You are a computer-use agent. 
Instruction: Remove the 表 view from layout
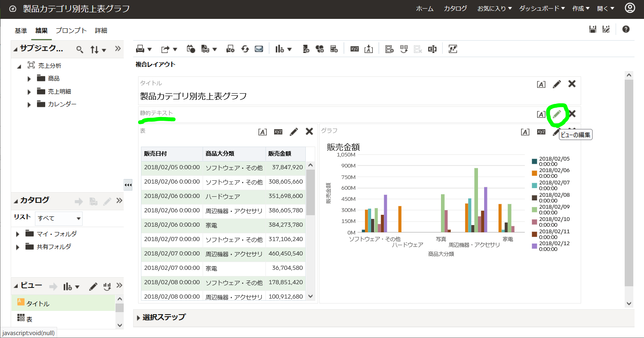pos(309,131)
